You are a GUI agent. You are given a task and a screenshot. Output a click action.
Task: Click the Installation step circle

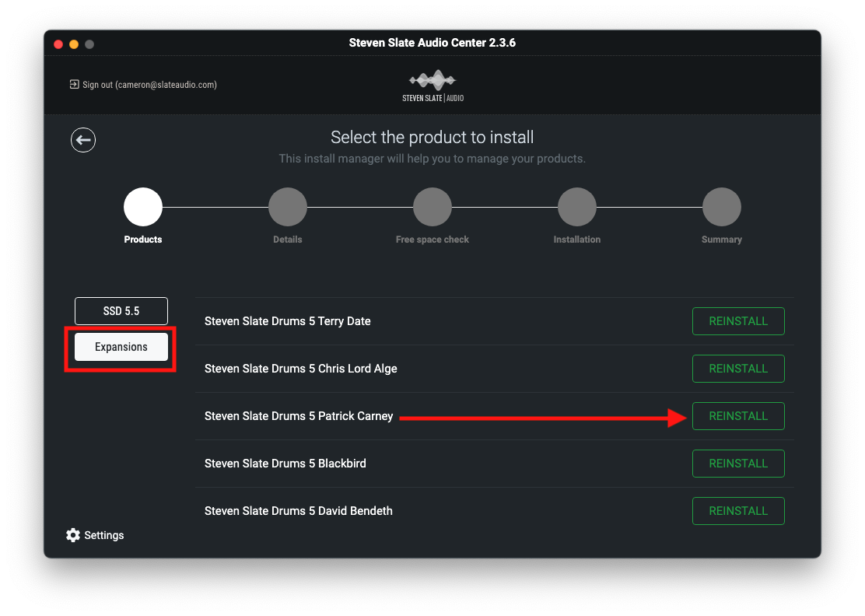[x=577, y=207]
